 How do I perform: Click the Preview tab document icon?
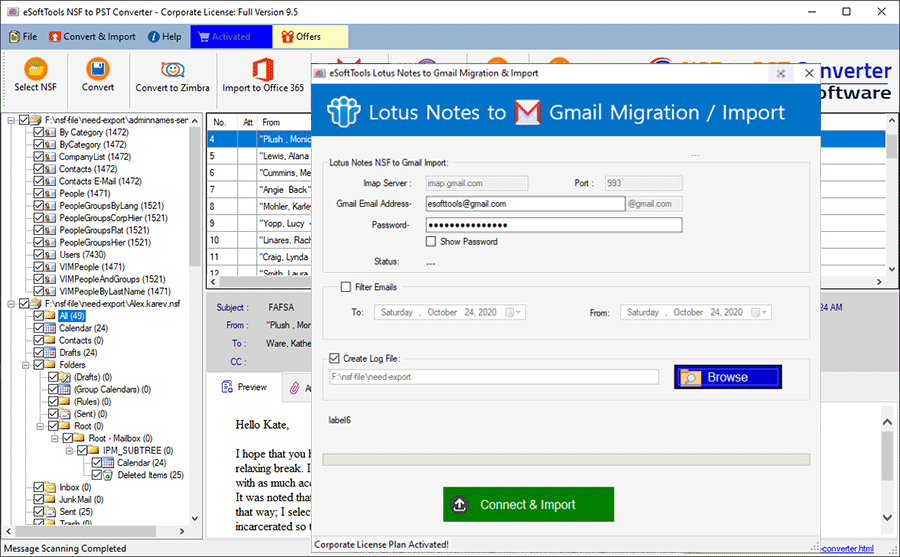pos(227,387)
